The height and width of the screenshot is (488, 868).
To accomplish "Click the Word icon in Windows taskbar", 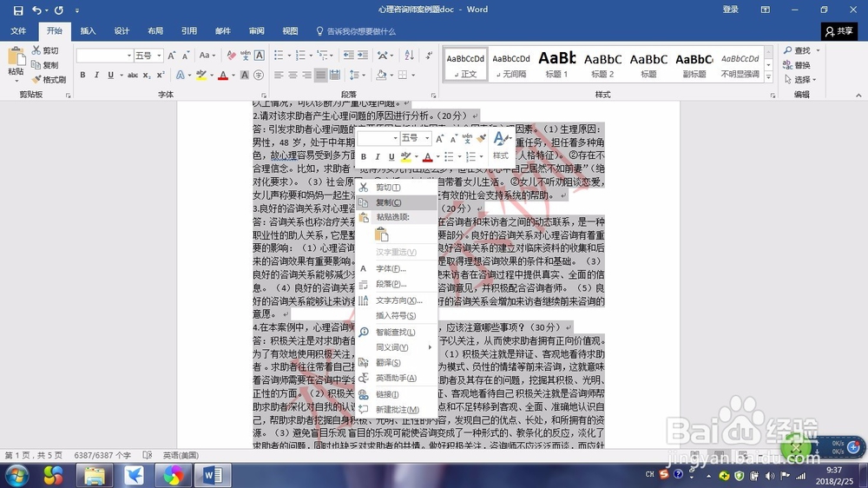I will point(213,475).
